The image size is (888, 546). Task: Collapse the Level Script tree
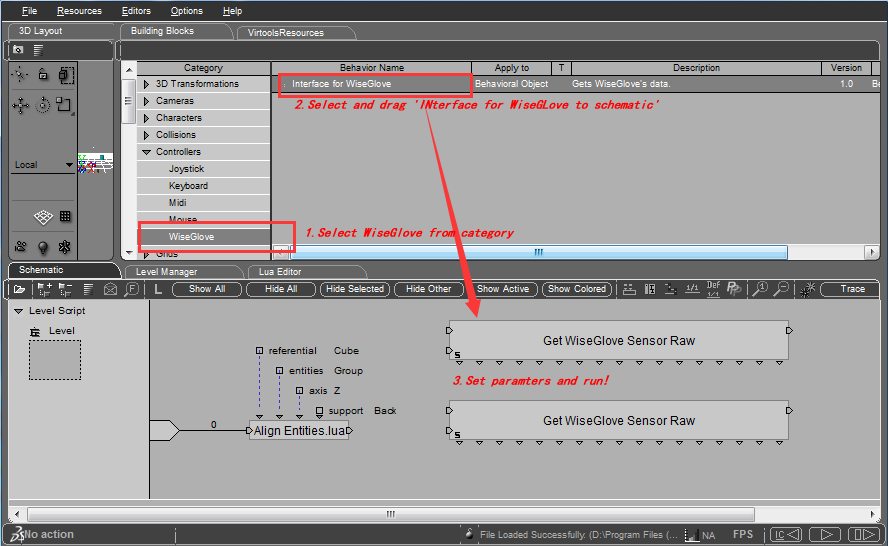tap(19, 311)
